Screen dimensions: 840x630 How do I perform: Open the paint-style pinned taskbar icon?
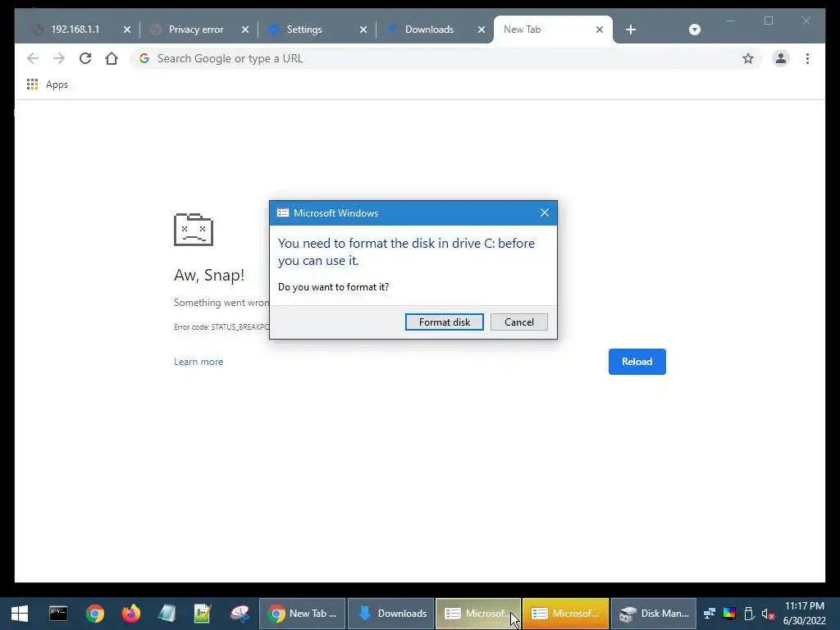(240, 614)
